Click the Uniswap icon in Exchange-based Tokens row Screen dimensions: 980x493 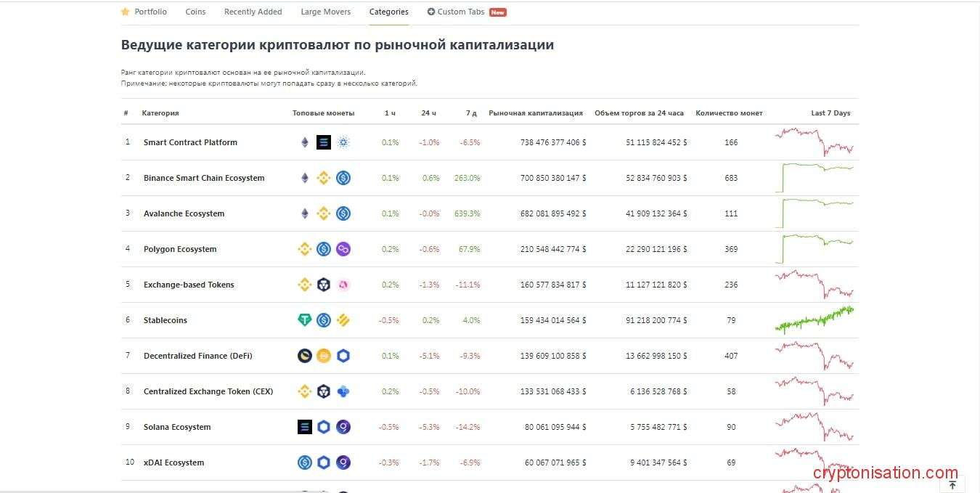tap(343, 285)
